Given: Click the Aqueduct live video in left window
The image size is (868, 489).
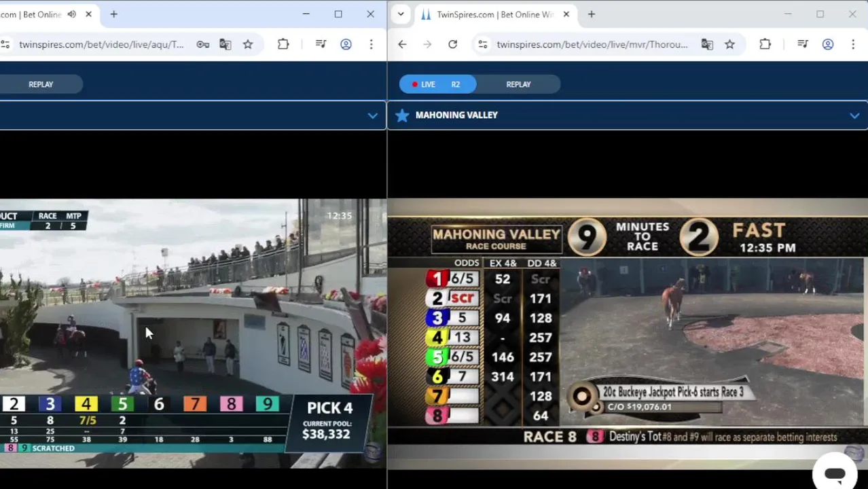Looking at the screenshot, I should (x=193, y=333).
